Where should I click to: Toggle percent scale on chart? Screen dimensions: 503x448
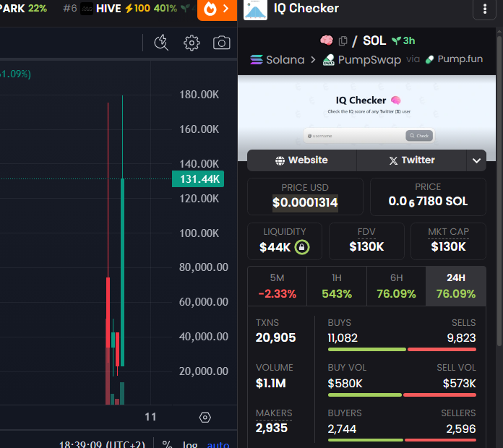167,444
